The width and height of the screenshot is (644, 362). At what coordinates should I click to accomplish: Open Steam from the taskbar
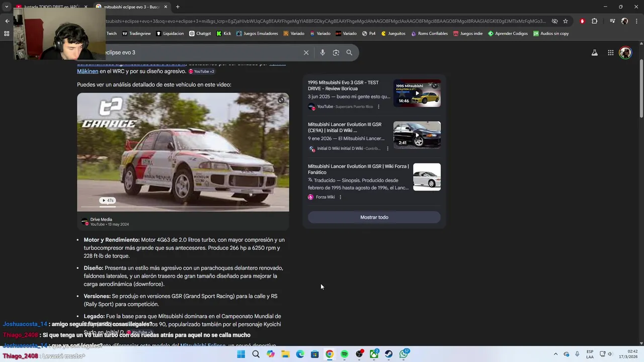(x=389, y=354)
